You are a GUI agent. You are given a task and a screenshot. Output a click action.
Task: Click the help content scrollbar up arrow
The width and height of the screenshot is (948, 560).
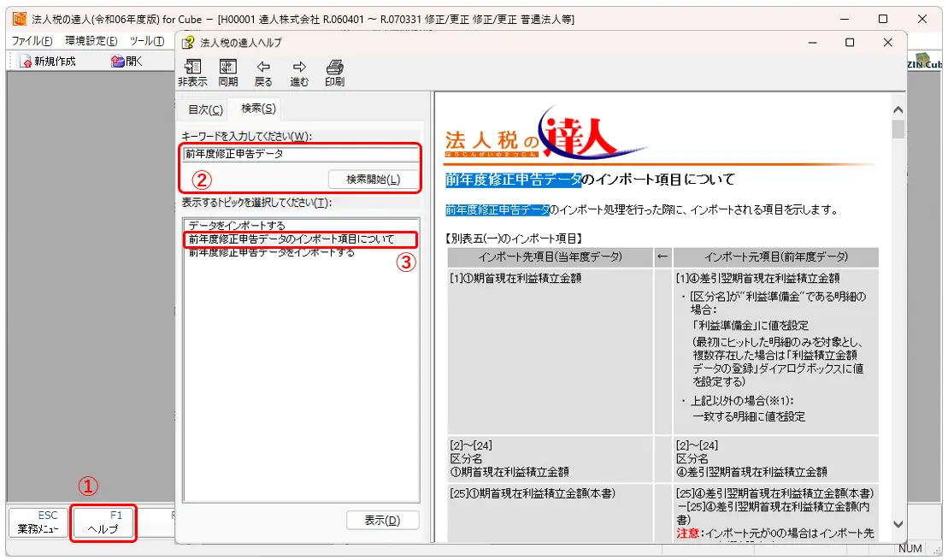pos(898,110)
